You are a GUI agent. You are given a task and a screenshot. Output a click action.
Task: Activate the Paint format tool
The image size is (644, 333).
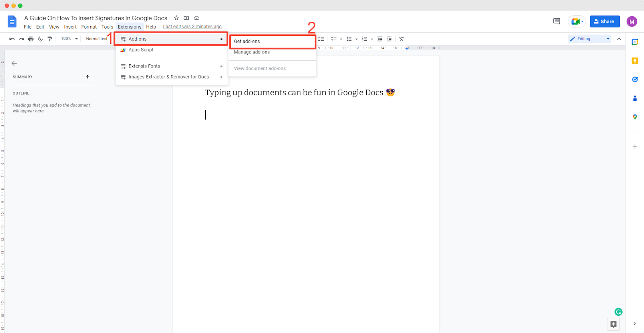(x=50, y=39)
